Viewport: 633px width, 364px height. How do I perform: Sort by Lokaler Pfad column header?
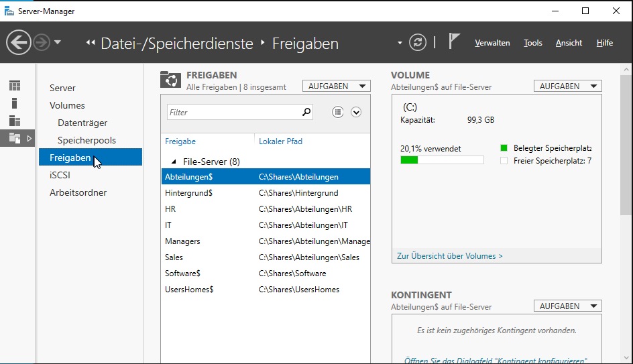(280, 141)
